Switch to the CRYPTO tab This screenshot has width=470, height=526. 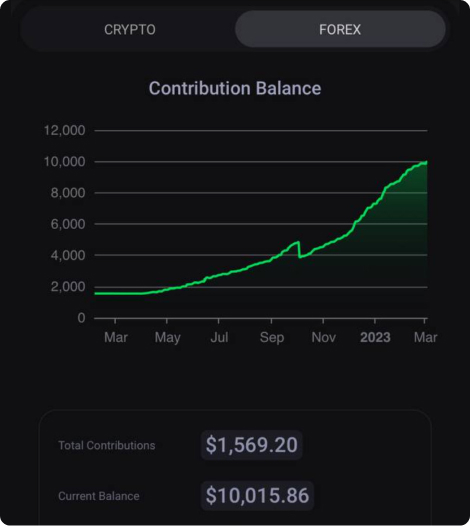coord(129,30)
